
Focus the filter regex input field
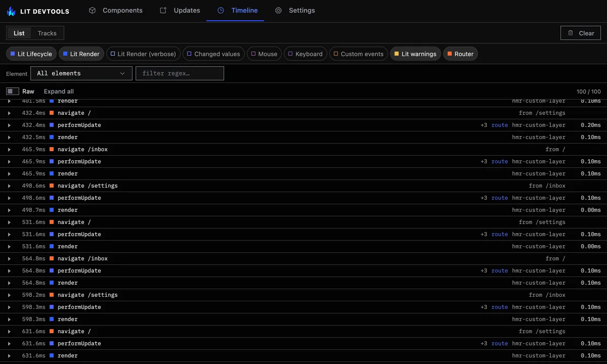coord(180,73)
